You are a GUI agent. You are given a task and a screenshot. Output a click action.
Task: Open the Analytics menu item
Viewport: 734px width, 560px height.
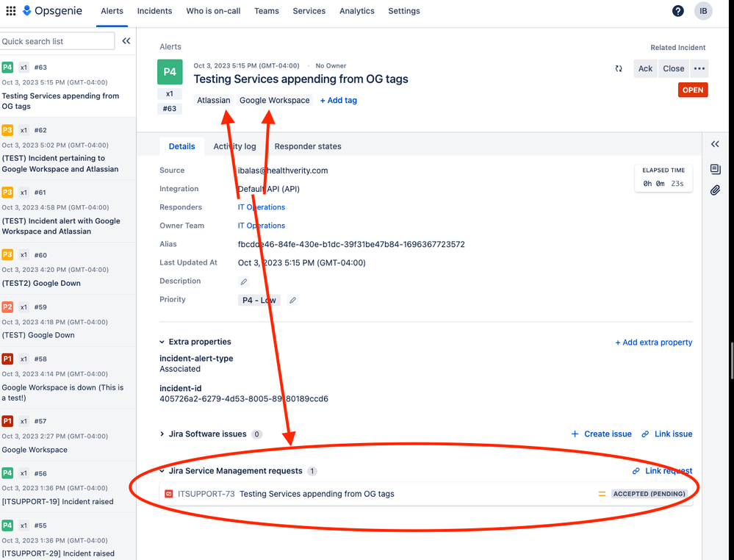click(356, 11)
